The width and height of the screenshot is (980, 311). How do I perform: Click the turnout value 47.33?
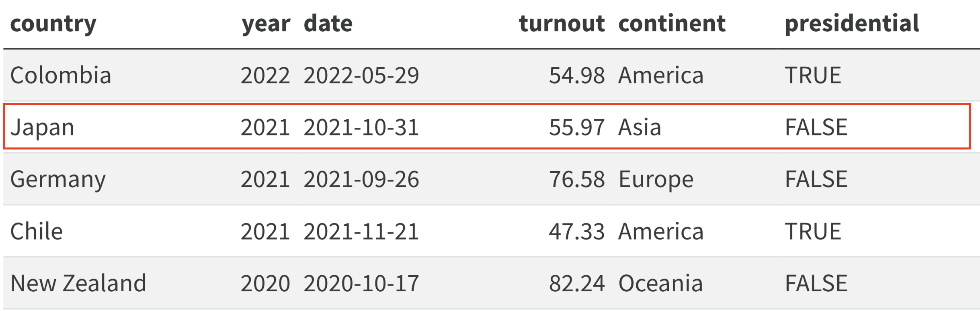coord(577,231)
